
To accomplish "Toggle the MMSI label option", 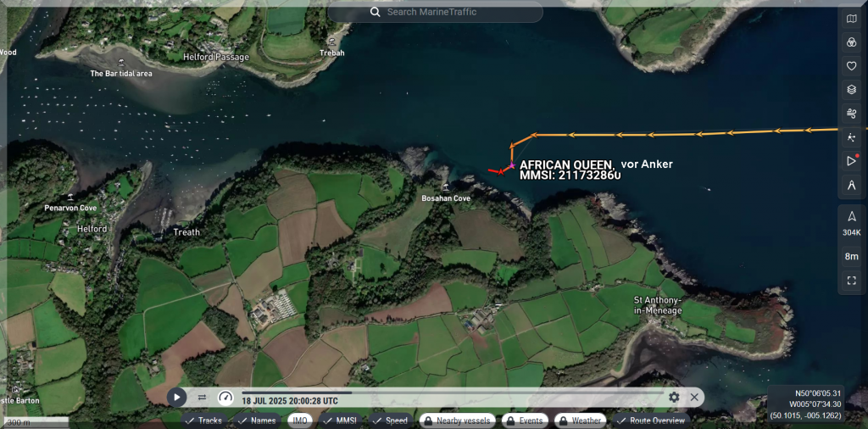I will [340, 421].
